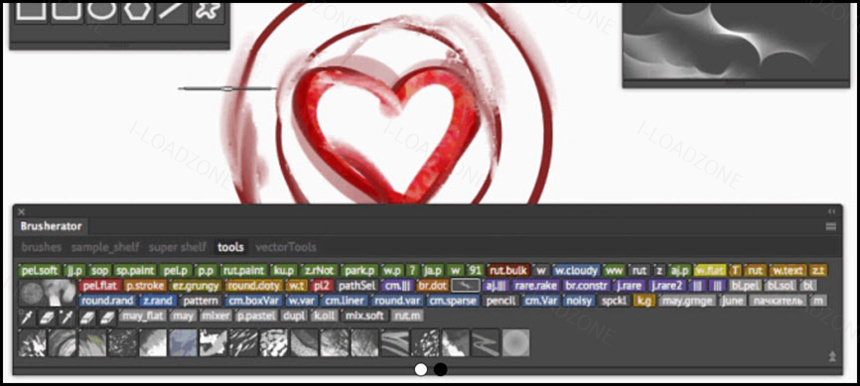This screenshot has width=860, height=386.
Task: Select the rut.paint tool preset
Action: click(244, 270)
